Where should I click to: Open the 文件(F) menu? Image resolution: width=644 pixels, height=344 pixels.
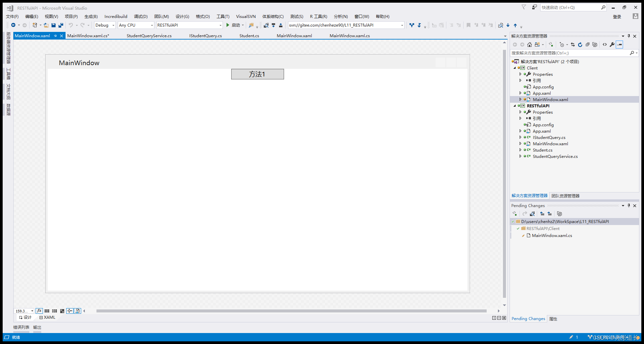[12, 16]
